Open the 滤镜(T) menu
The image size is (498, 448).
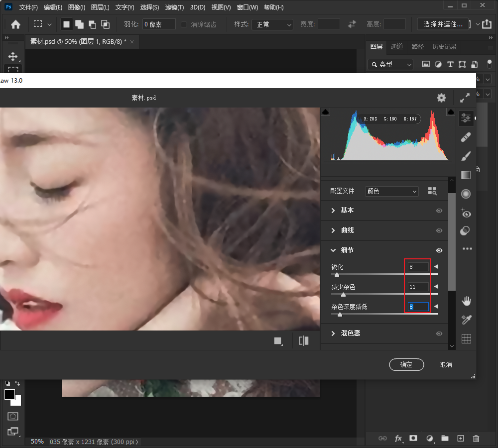[174, 7]
